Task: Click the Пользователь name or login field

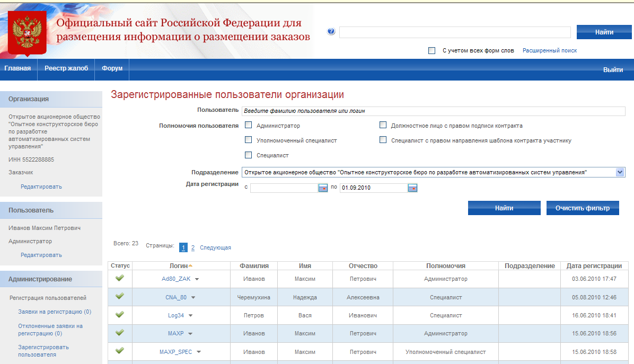Action: click(434, 111)
